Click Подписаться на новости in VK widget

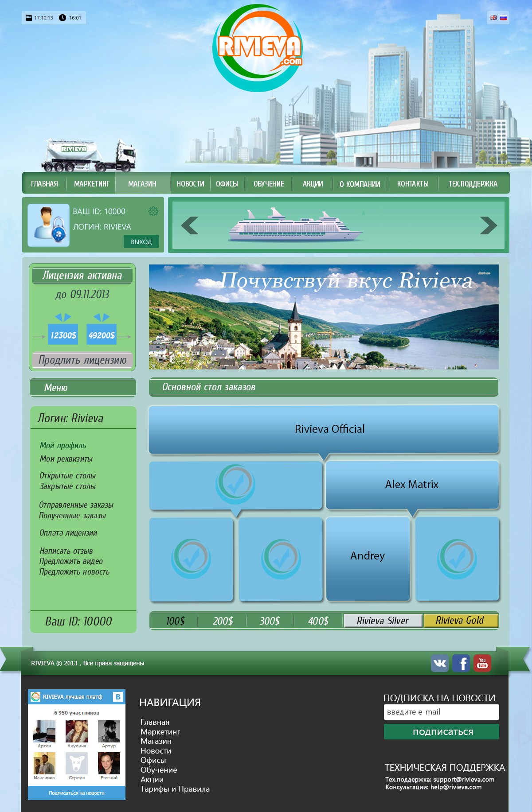click(77, 793)
